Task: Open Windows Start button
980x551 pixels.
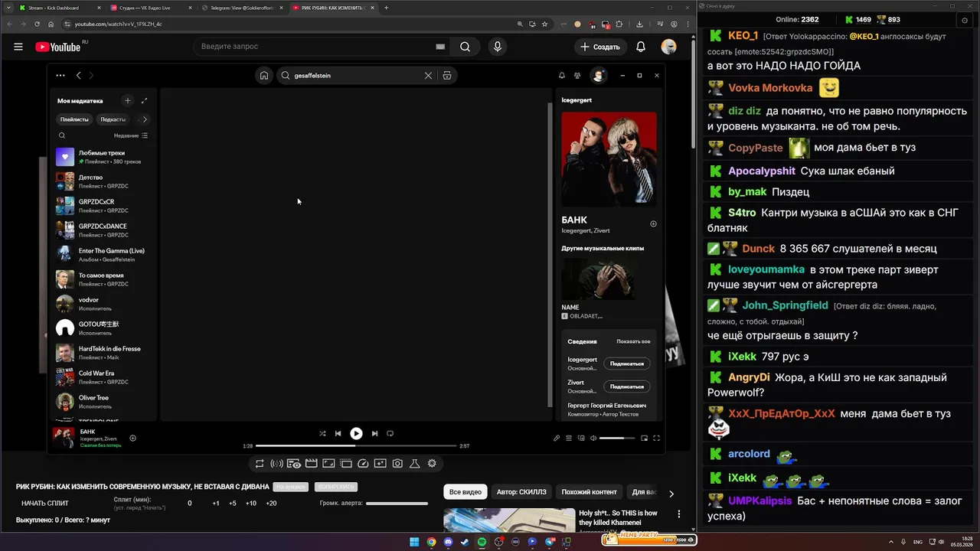Action: point(414,542)
